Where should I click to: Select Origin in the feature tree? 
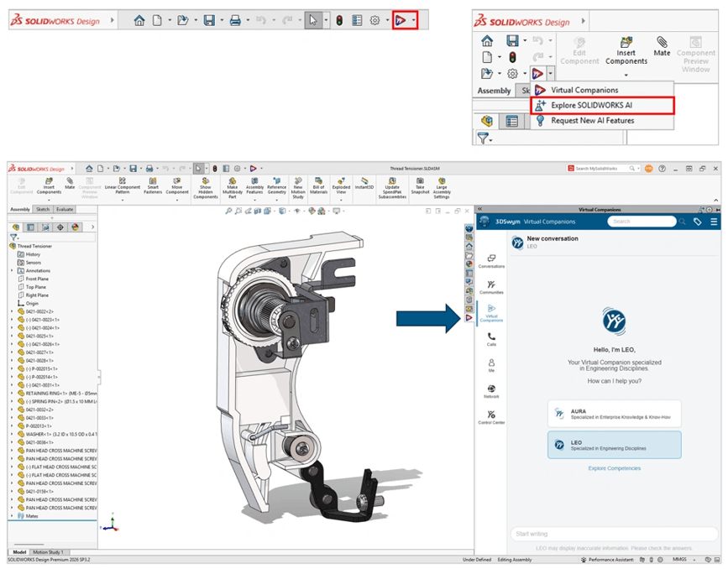(28, 304)
